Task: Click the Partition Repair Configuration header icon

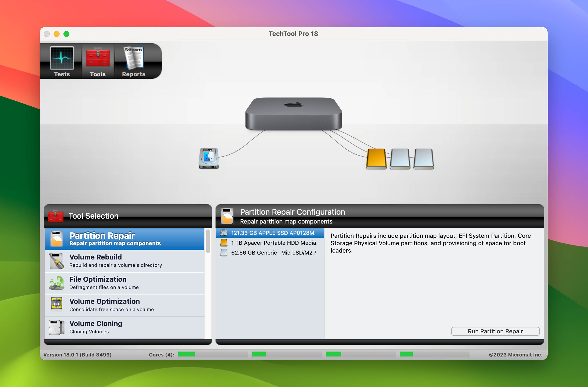Action: [x=227, y=216]
